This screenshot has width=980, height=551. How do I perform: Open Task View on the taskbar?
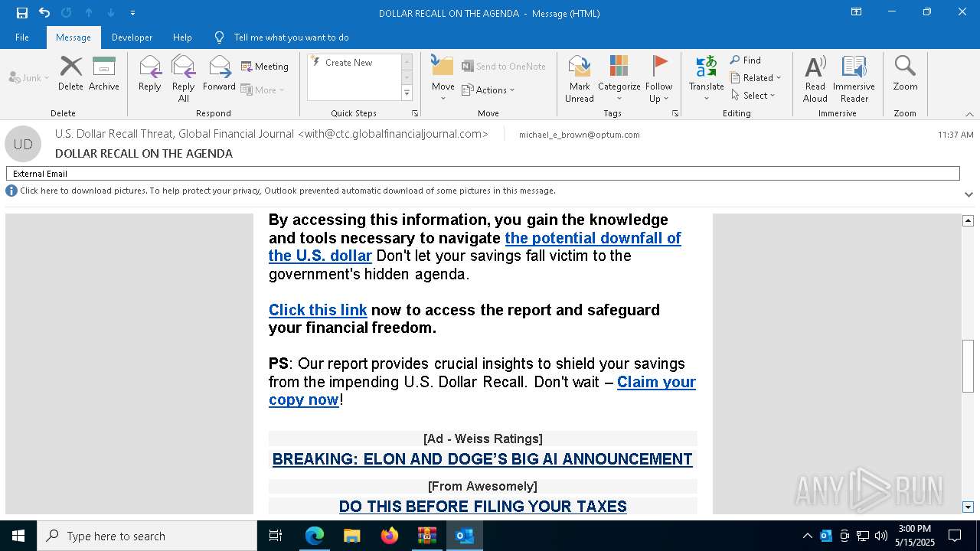[276, 536]
